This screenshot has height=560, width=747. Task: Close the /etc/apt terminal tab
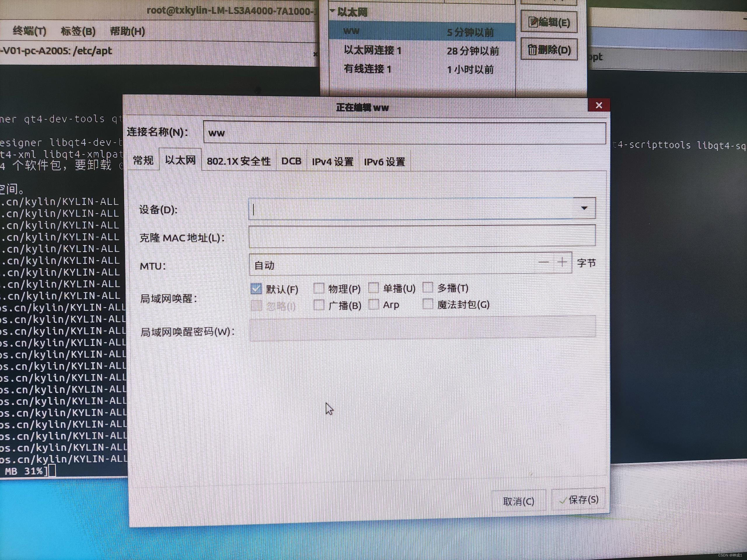click(315, 54)
